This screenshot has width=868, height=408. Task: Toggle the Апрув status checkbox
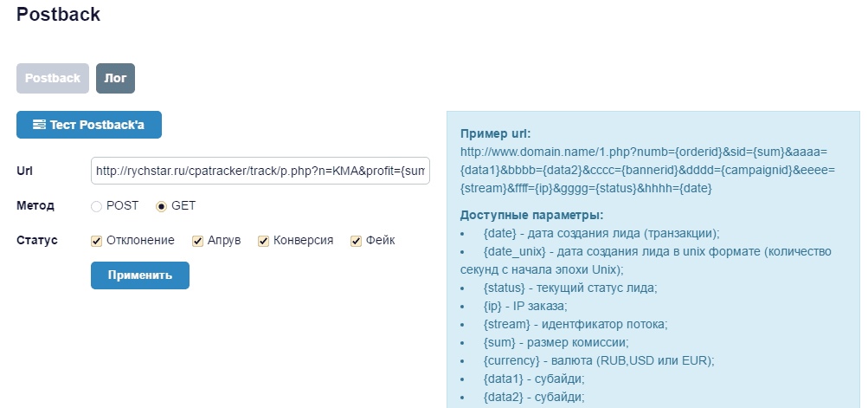[198, 241]
